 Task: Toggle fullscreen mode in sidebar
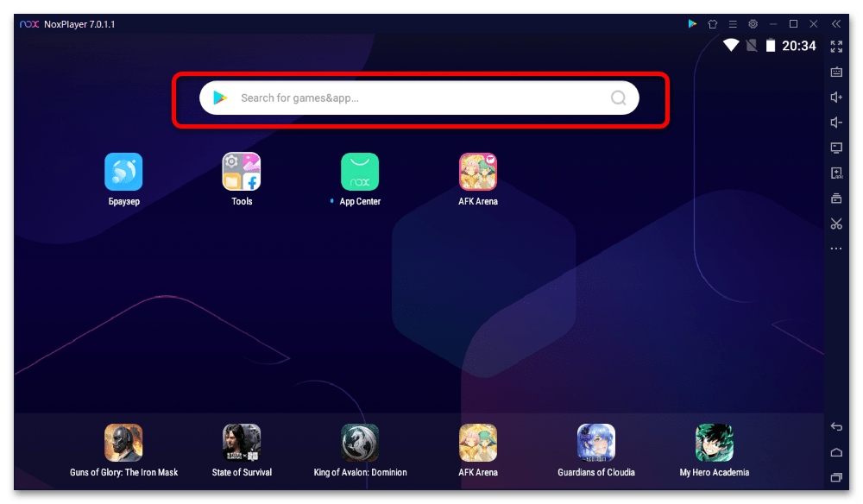836,47
